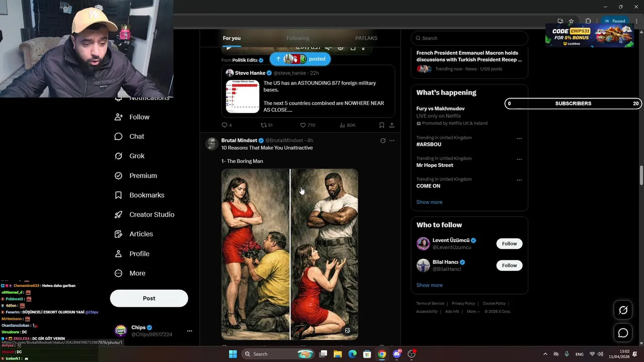The width and height of the screenshot is (644, 362).
Task: Open options dots for Mr Hope Street trend
Action: tap(519, 159)
